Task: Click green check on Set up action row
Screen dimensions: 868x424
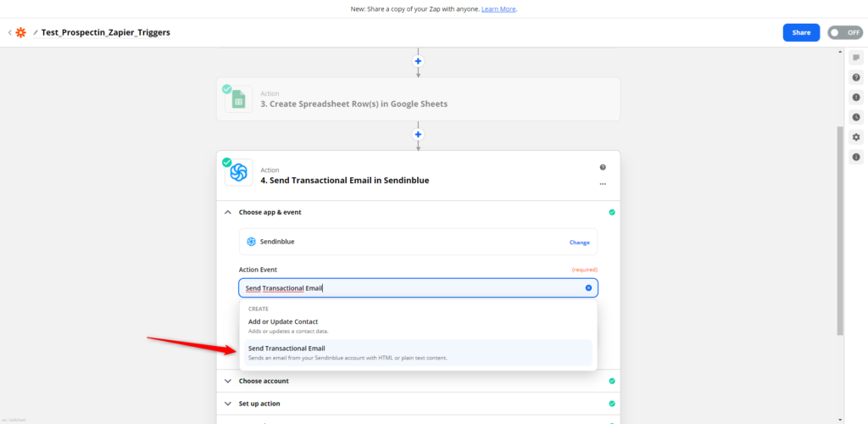Action: [612, 404]
